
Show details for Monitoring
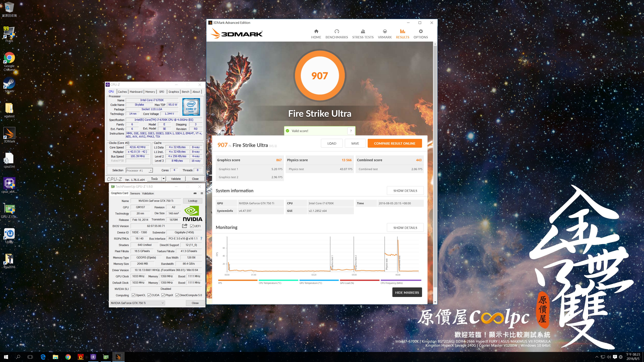[x=405, y=228]
